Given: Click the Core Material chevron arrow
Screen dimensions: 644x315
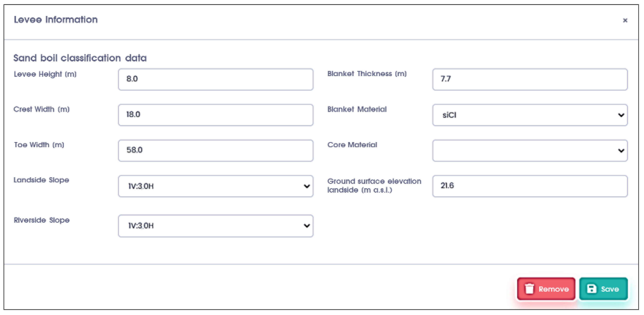Looking at the screenshot, I should coord(621,151).
